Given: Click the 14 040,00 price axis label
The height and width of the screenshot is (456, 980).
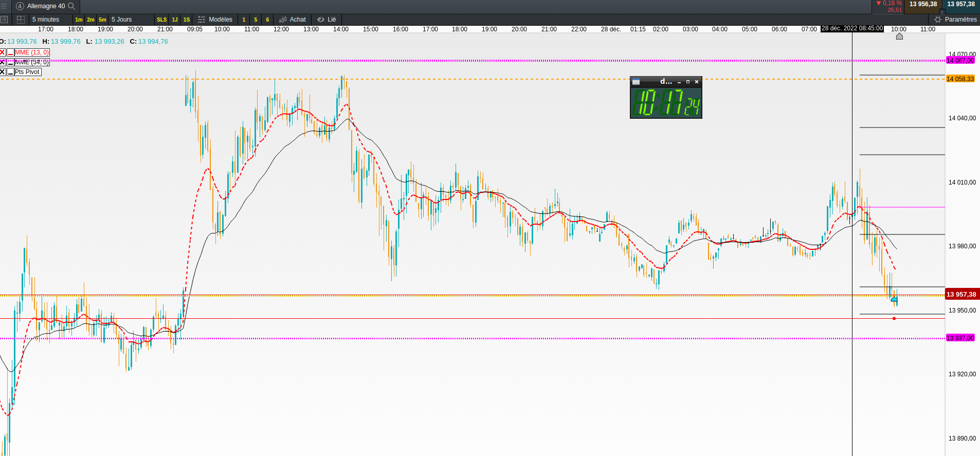Looking at the screenshot, I should tap(962, 118).
